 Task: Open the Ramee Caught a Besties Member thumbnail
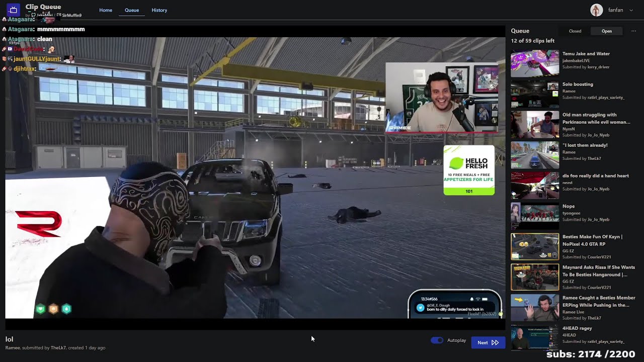point(535,307)
